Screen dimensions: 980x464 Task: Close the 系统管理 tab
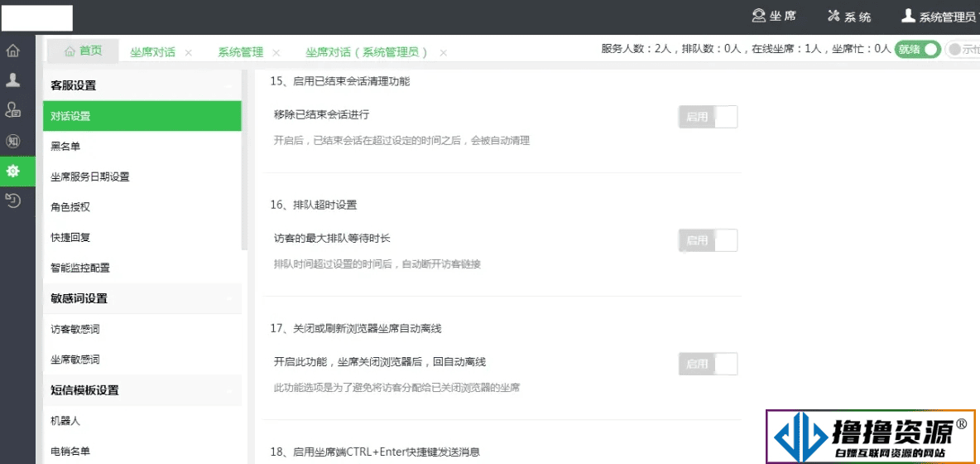click(276, 52)
